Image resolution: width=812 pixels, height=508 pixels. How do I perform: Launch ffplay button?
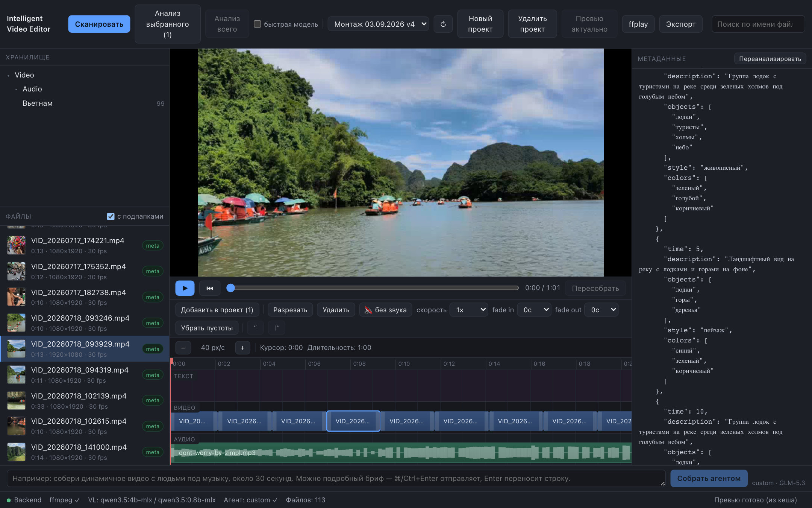point(638,24)
